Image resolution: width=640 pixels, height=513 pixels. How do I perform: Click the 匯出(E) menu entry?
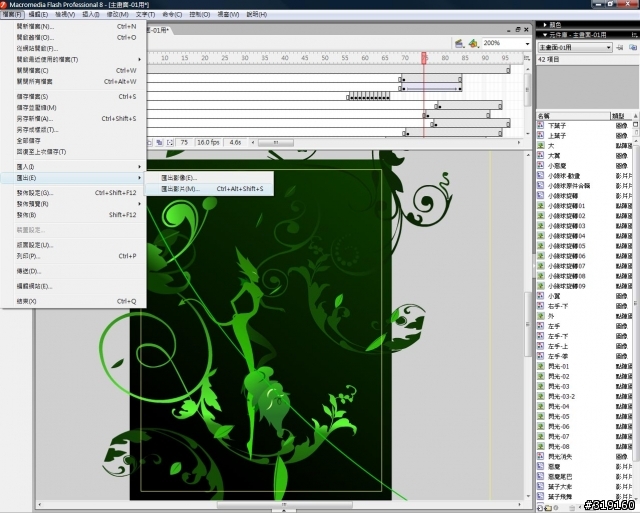(x=73, y=178)
